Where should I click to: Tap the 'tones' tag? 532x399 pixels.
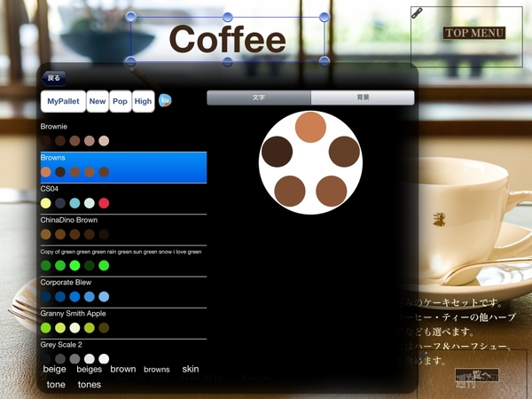90,385
